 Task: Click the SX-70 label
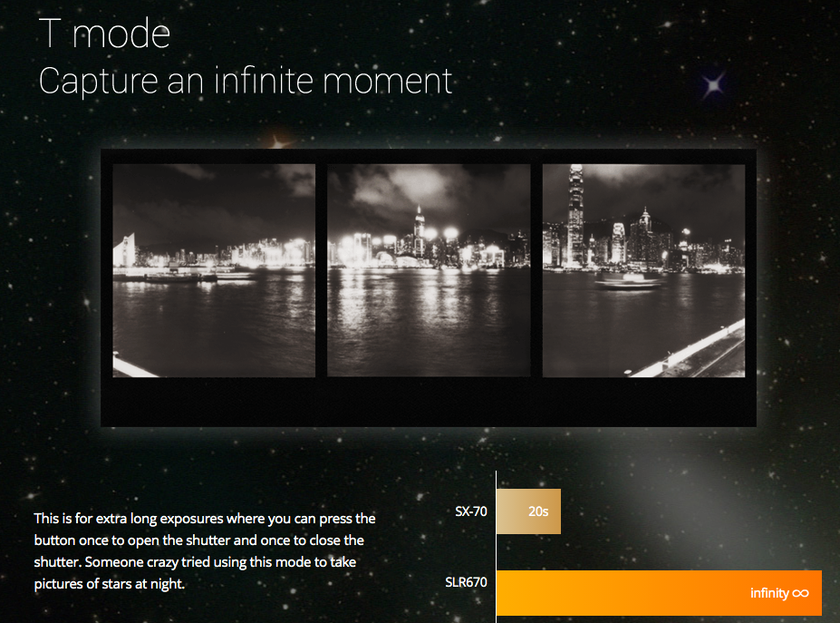[471, 511]
